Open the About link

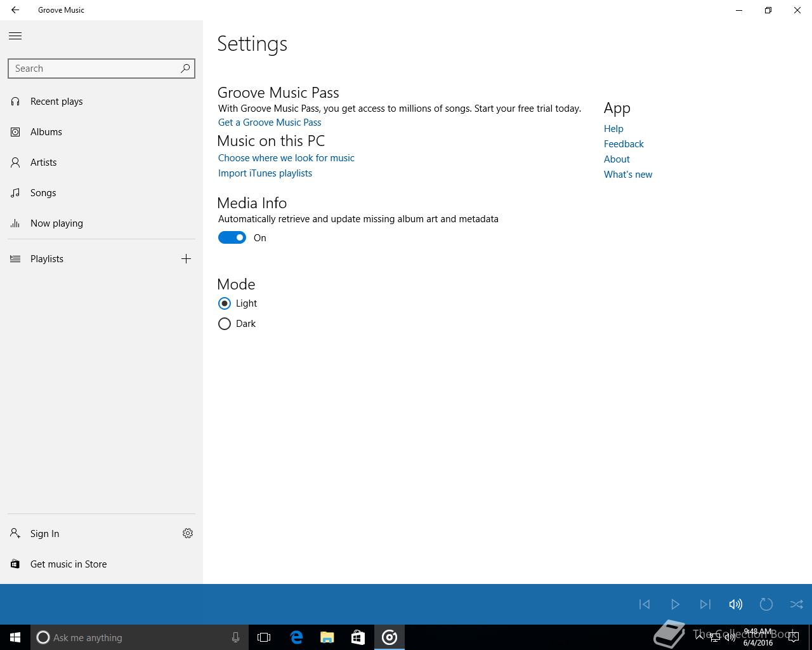tap(617, 159)
